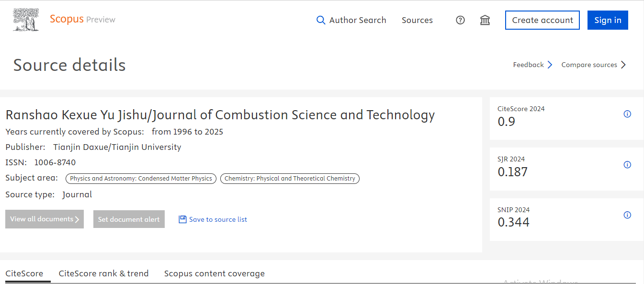Click the arrow on View all documents

77,219
